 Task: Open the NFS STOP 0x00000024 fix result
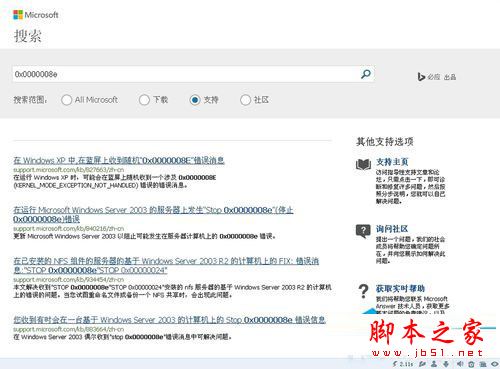point(166,265)
